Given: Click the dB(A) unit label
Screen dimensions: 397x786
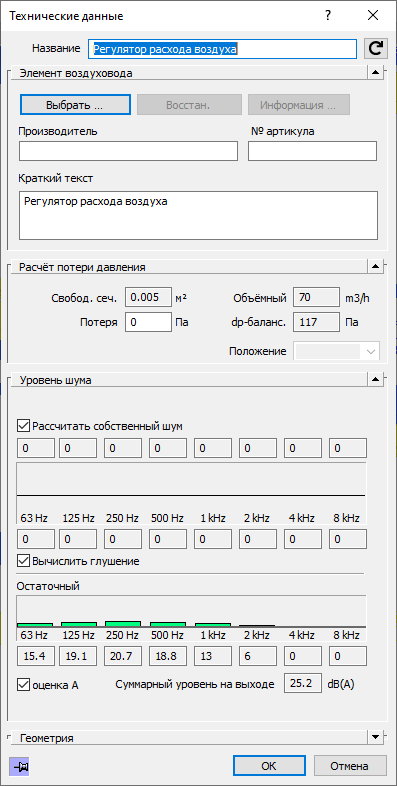Looking at the screenshot, I should coord(341,684).
